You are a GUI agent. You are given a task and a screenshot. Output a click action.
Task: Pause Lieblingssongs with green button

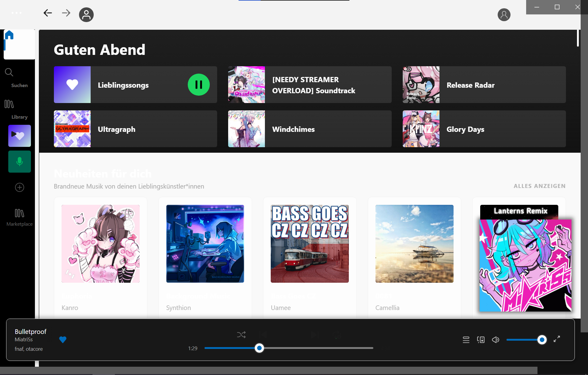[198, 85]
